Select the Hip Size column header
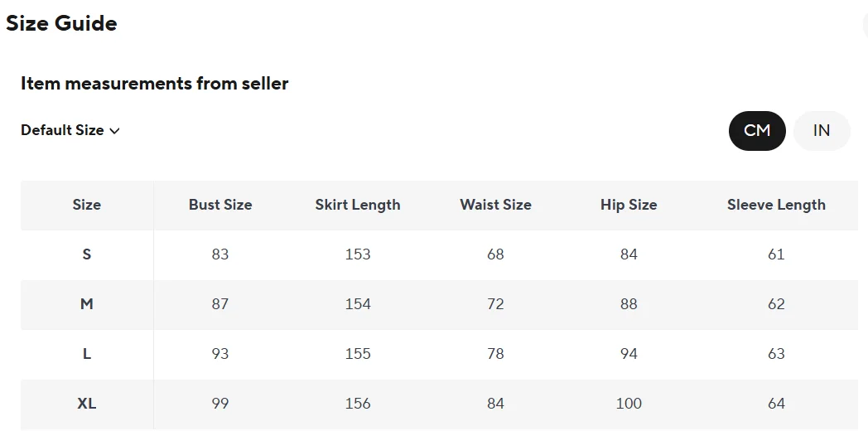The image size is (868, 431). pos(629,205)
